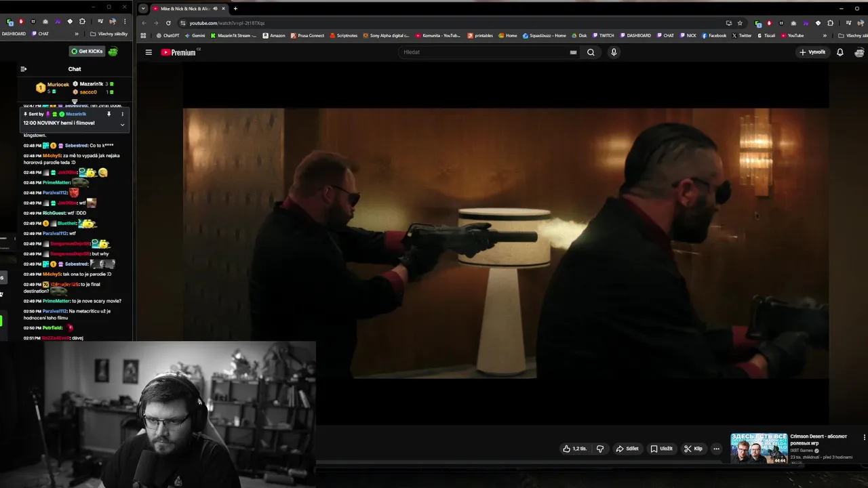This screenshot has height=488, width=868.
Task: Open Všechny záložky folder in chat window
Action: [x=109, y=34]
